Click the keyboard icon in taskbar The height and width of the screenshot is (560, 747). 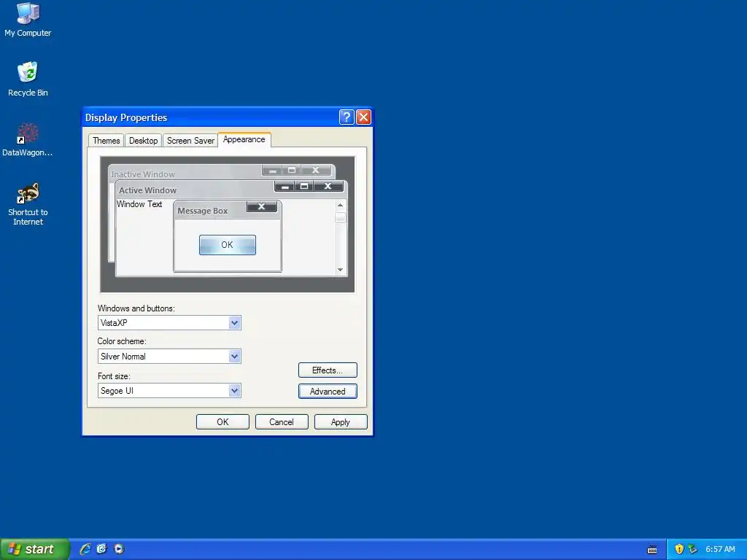coord(652,550)
